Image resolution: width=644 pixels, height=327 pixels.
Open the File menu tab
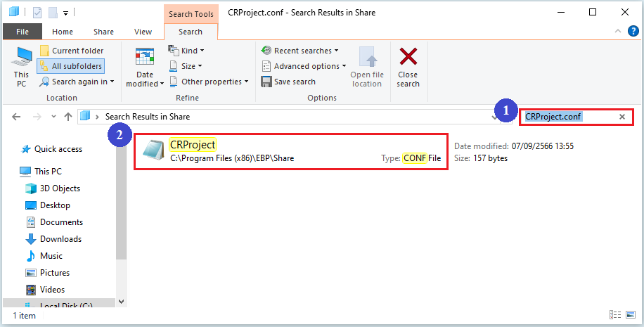coord(22,32)
